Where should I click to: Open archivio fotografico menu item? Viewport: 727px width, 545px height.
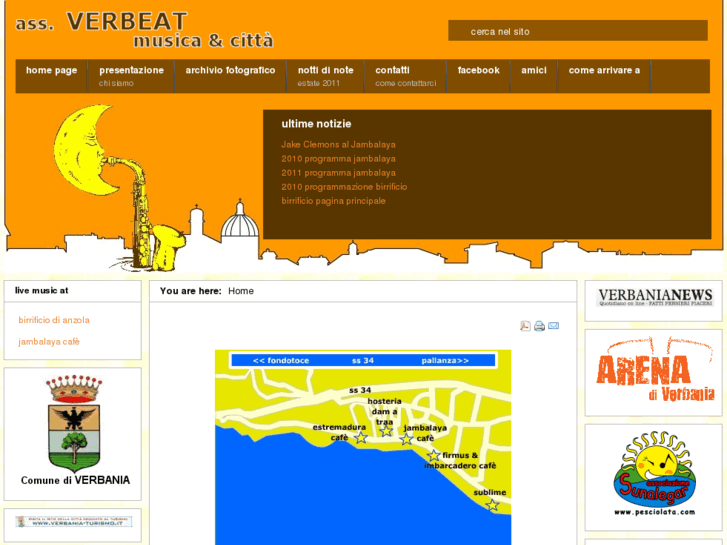pos(230,76)
